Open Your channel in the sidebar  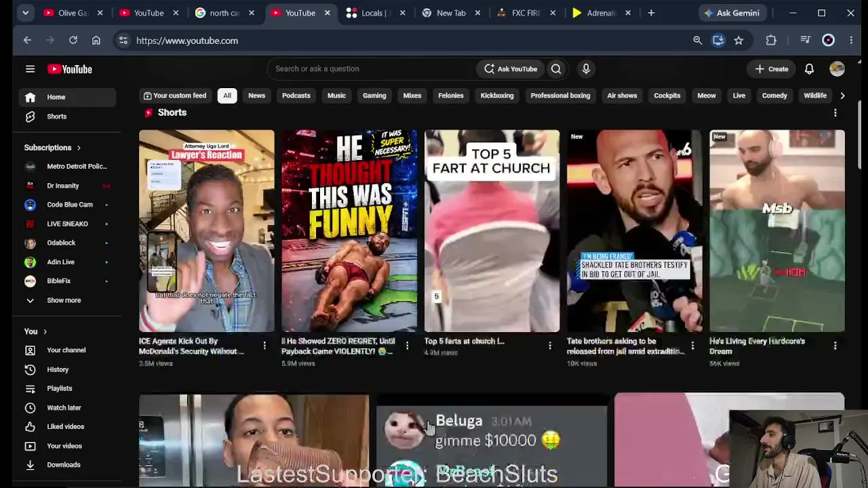click(67, 350)
